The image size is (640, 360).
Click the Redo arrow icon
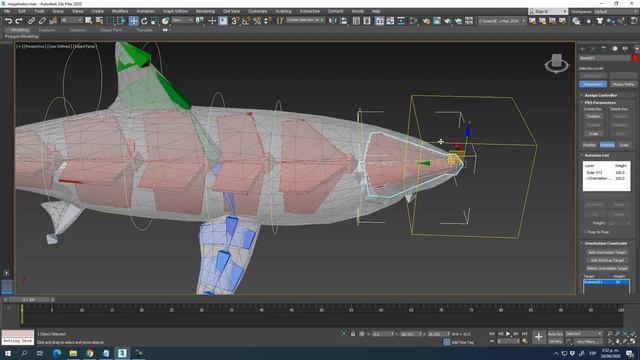point(19,21)
